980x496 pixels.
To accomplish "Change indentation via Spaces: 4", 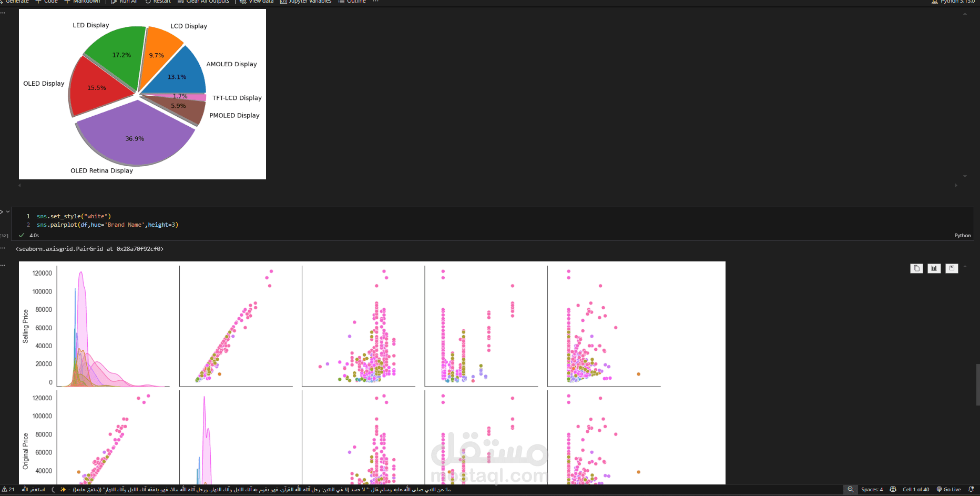I will (872, 489).
